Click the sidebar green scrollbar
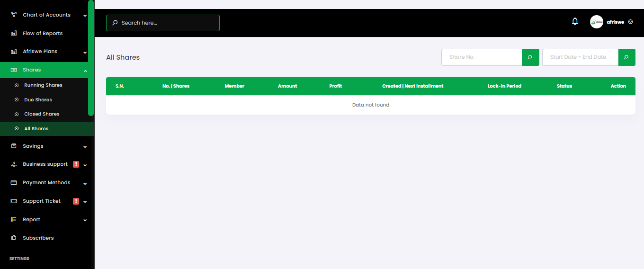The image size is (644, 269). click(91, 58)
